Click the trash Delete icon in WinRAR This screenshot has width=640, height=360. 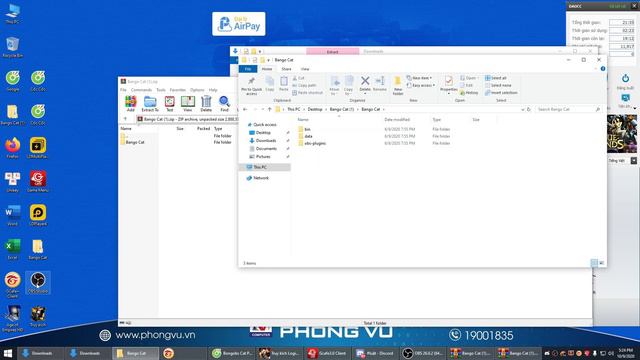206,104
